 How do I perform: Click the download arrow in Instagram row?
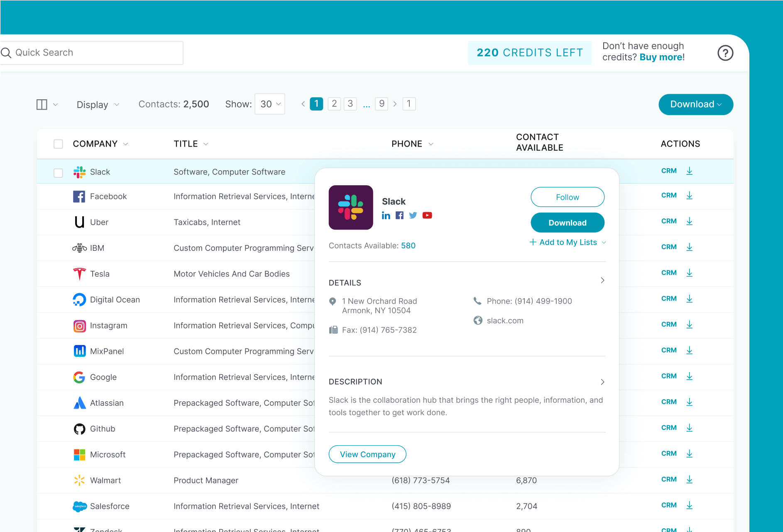click(689, 324)
